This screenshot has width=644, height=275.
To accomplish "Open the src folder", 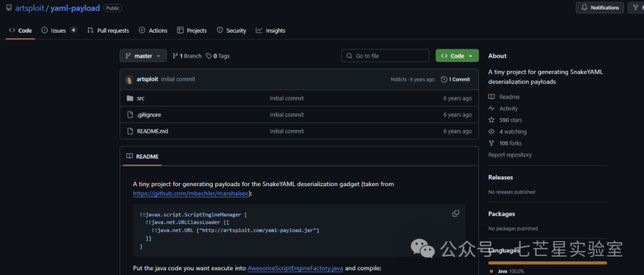I will click(141, 98).
